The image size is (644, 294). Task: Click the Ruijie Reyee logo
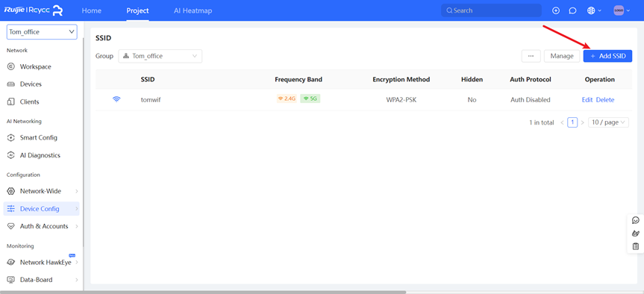click(x=34, y=10)
